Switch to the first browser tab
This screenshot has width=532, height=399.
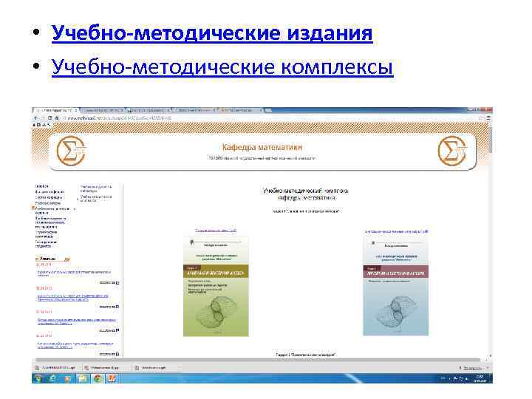(56, 111)
